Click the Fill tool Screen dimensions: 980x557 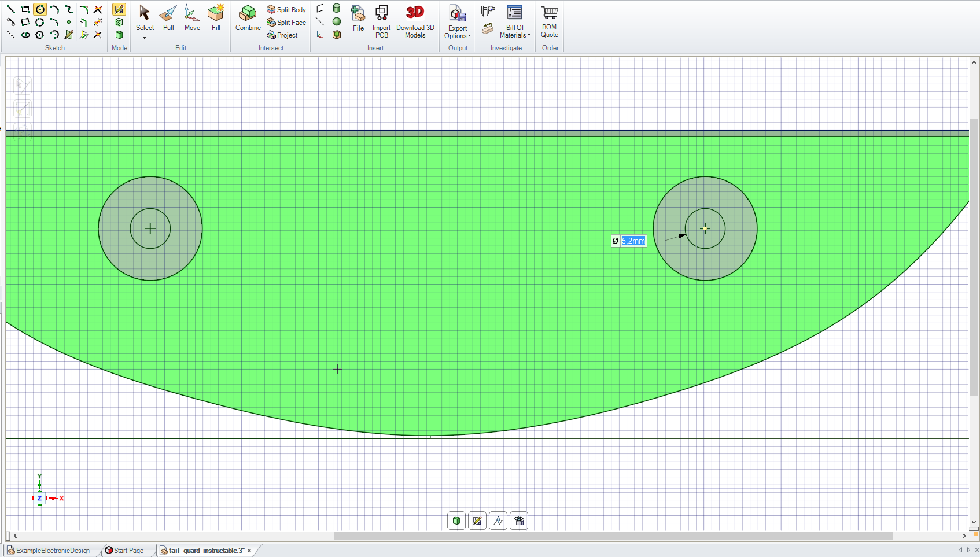pyautogui.click(x=215, y=17)
